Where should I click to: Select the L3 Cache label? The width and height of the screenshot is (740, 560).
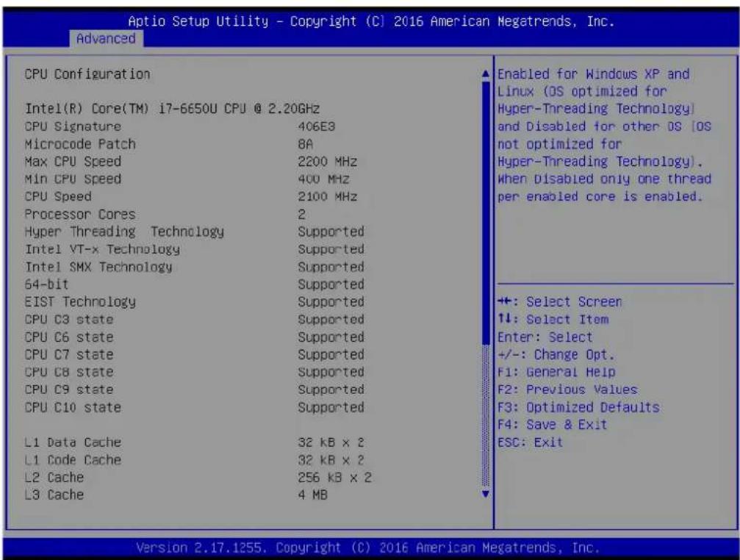click(54, 495)
